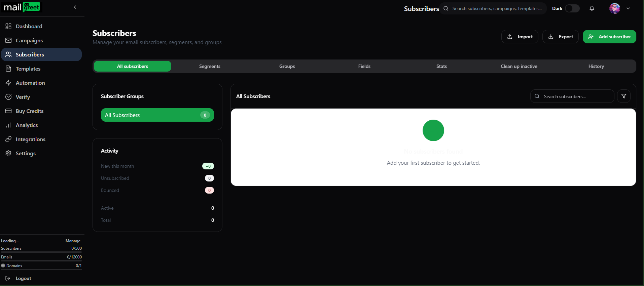Click the green circle empty-state icon
The height and width of the screenshot is (286, 644).
[x=433, y=130]
